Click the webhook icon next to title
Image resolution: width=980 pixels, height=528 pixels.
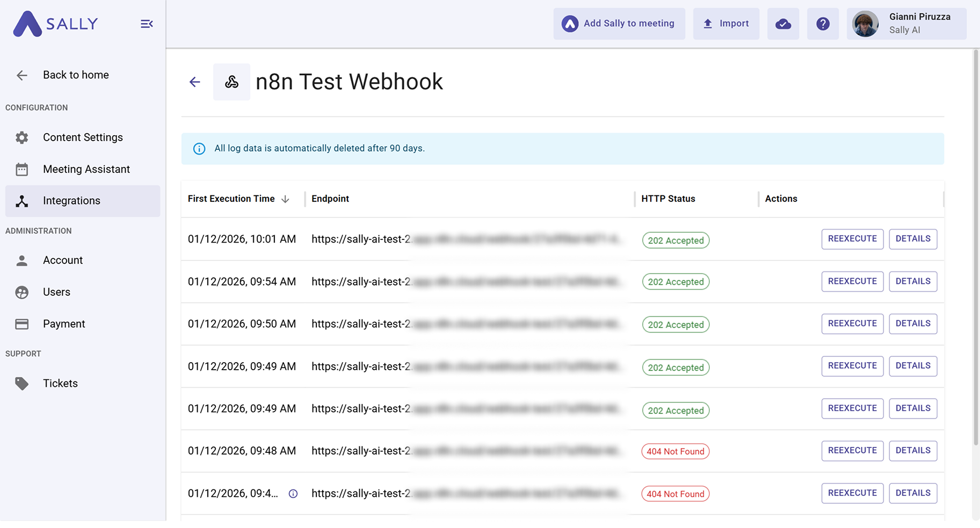(x=231, y=82)
